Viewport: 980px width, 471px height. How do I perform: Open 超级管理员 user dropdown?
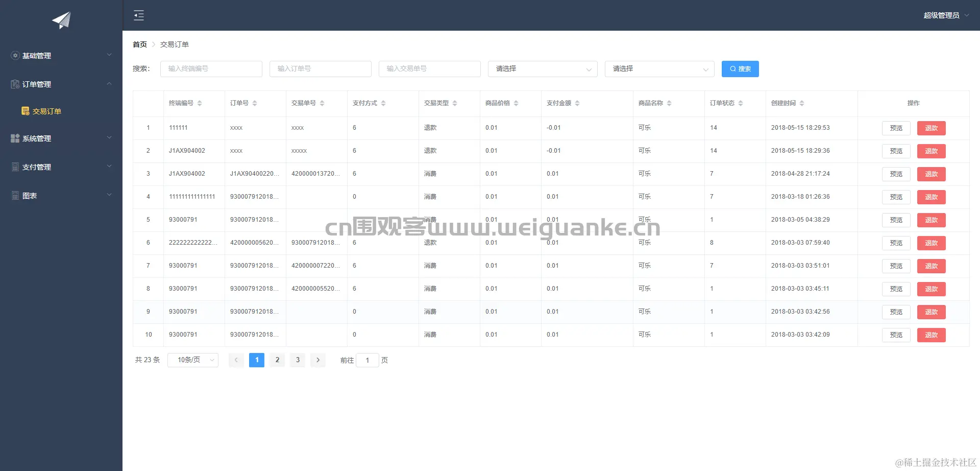[x=946, y=15]
